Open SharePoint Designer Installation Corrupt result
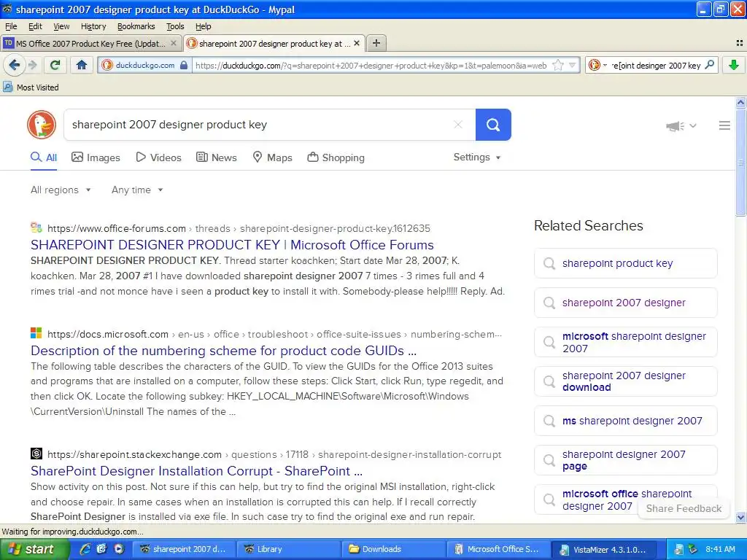This screenshot has height=560, width=747. tap(196, 471)
